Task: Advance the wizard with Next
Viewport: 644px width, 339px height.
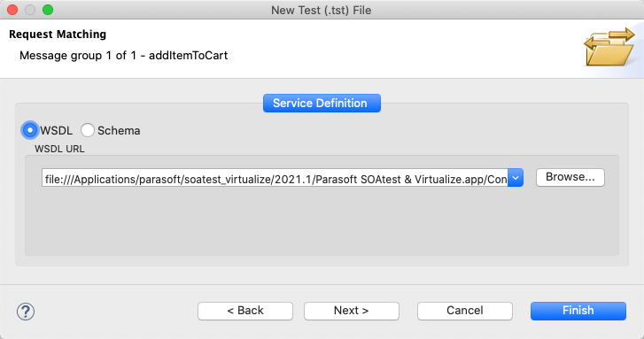Action: pos(351,311)
